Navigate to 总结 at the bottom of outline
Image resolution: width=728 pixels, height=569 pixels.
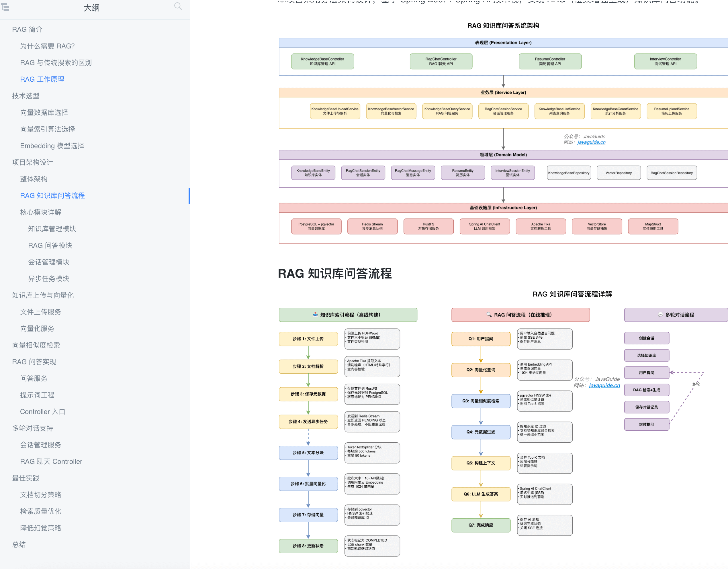coord(19,544)
